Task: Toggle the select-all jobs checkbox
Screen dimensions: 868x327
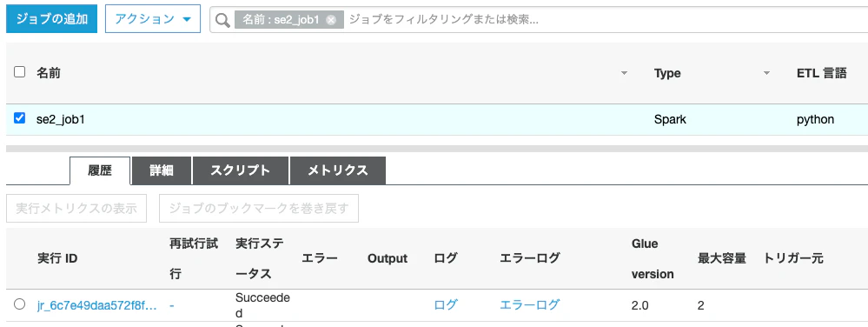Action: click(x=19, y=72)
